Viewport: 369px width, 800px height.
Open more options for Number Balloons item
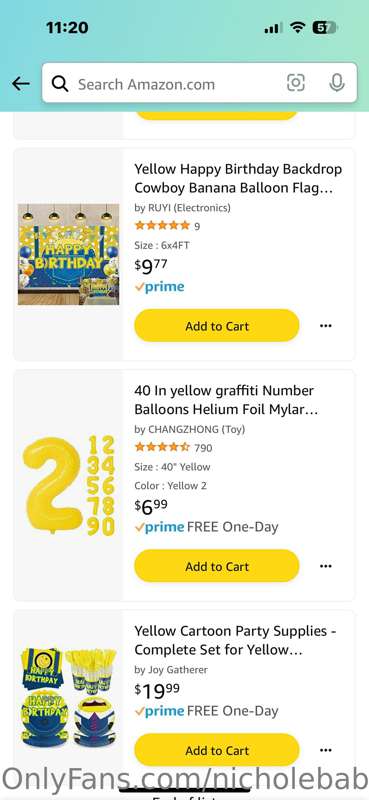click(x=326, y=566)
